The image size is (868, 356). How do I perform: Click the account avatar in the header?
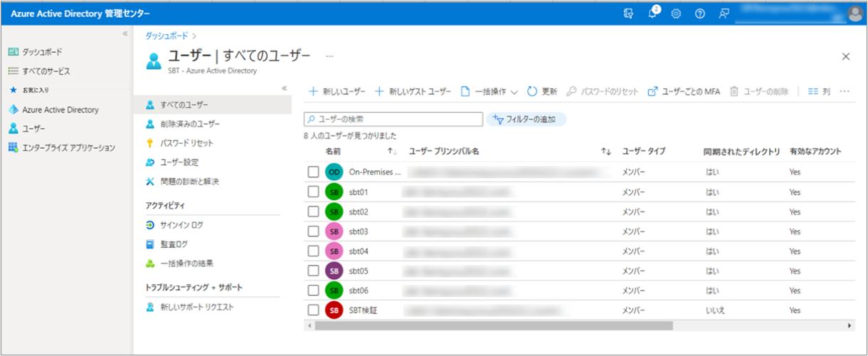point(855,14)
